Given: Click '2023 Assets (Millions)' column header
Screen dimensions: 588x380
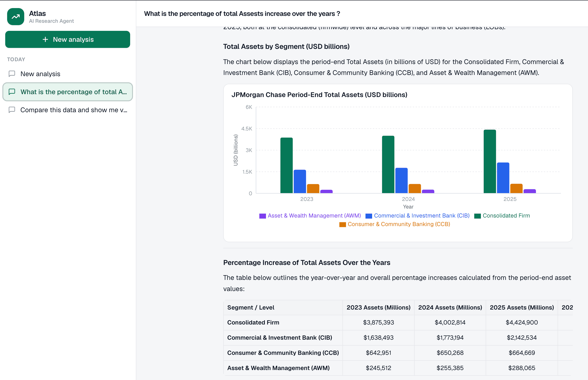Looking at the screenshot, I should tap(378, 307).
